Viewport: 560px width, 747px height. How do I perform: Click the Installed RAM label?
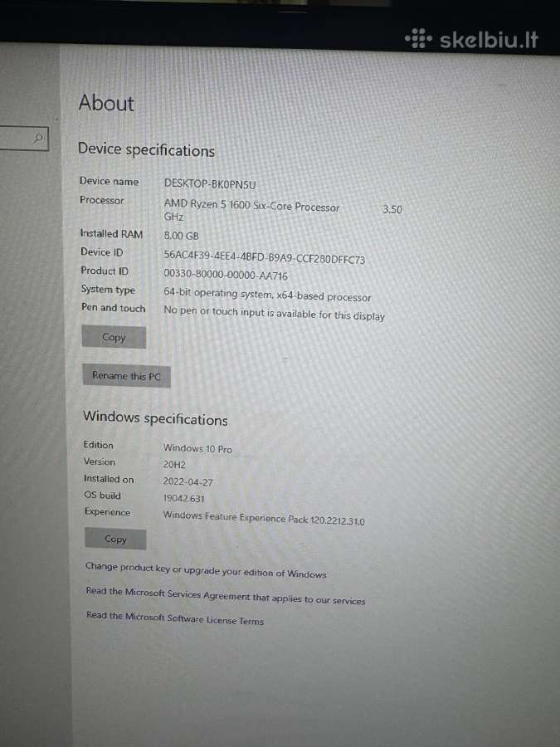pos(111,233)
